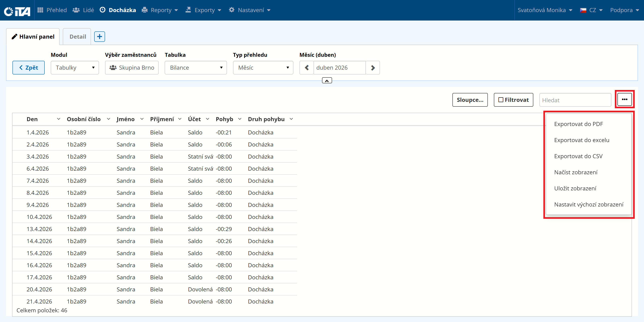Open the Typ přehledu Měsíc dropdown
This screenshot has width=644, height=322.
[263, 68]
